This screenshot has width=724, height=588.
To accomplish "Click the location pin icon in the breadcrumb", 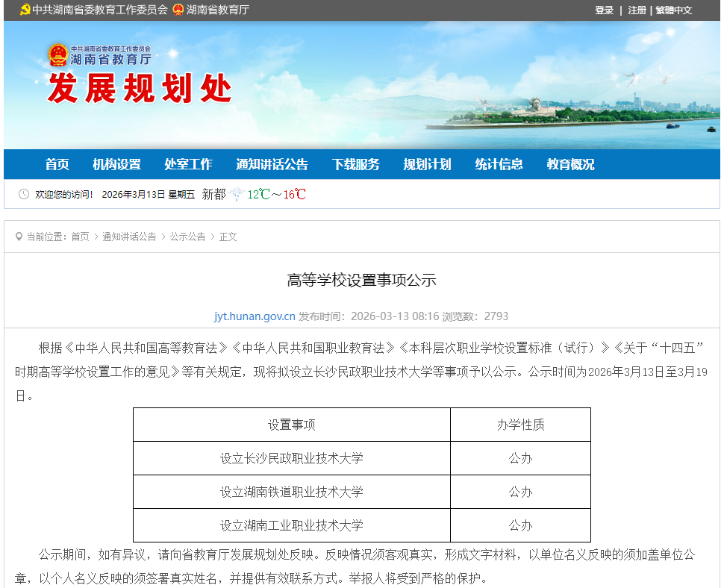I will (20, 237).
